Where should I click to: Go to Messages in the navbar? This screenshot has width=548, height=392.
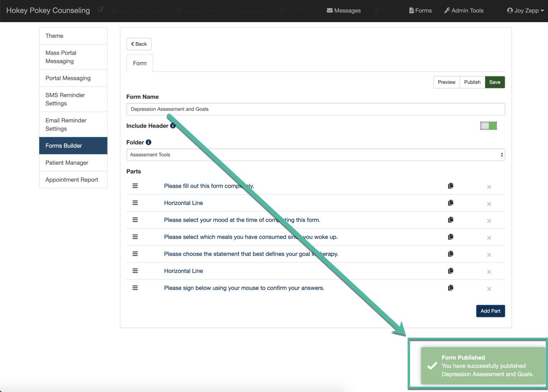[343, 10]
